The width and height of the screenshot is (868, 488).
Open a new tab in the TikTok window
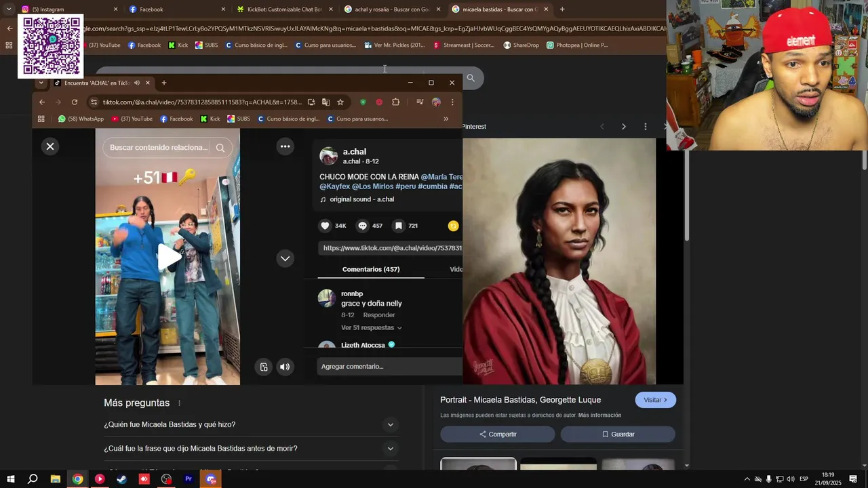163,83
